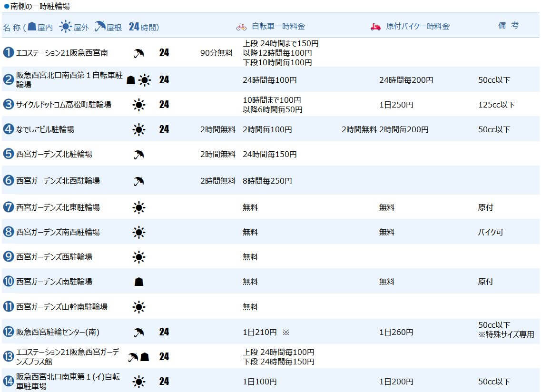This screenshot has height=392, width=541.
Task: Click number 11 badge for 西宮ガーデンズ山幹南駐輪場
Action: [x=8, y=306]
